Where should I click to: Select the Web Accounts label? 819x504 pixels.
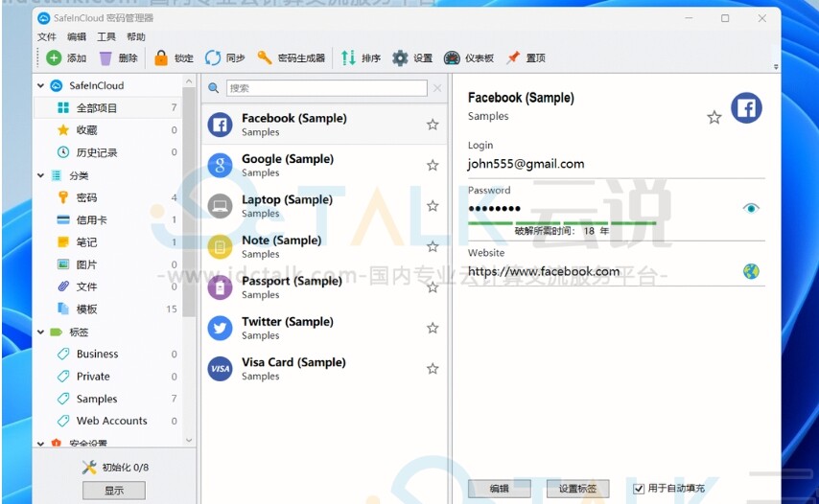click(108, 421)
